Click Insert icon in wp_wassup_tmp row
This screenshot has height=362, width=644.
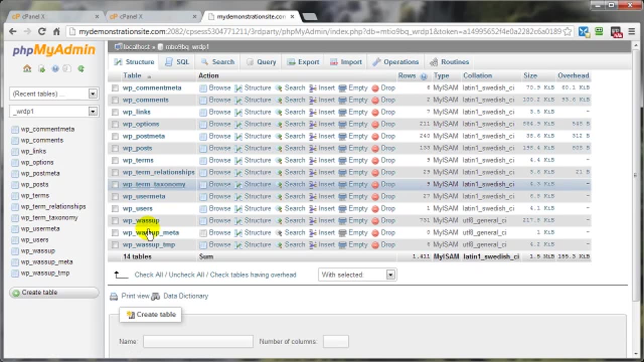312,245
